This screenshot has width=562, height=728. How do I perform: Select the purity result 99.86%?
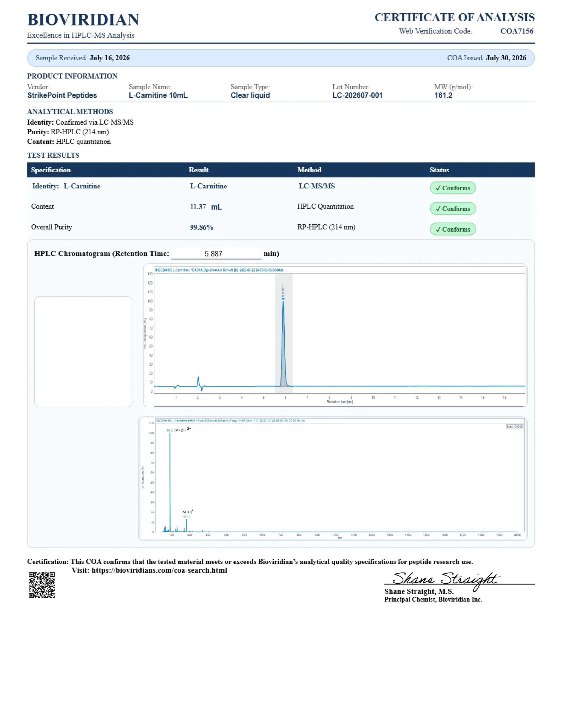tap(201, 228)
